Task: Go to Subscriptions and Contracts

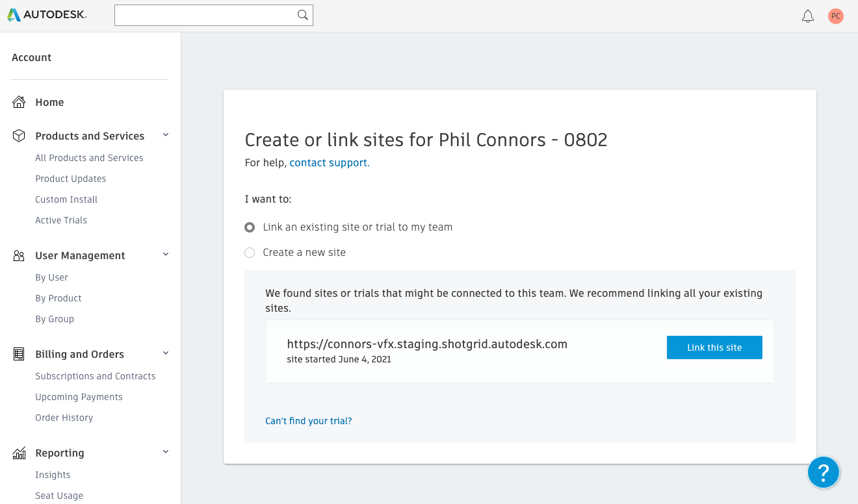Action: [x=95, y=376]
